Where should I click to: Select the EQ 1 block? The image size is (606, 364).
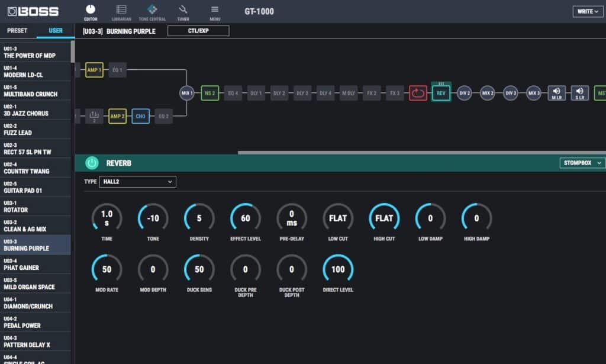[x=118, y=70]
